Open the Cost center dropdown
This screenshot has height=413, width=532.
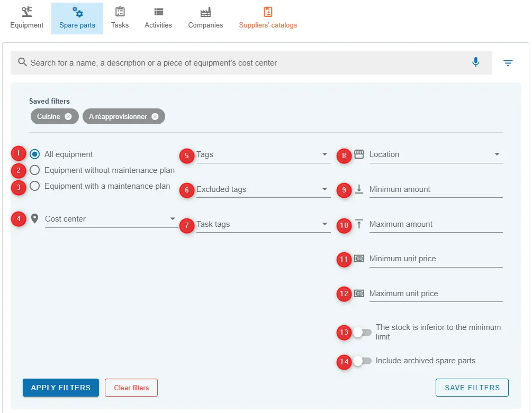[x=111, y=219]
